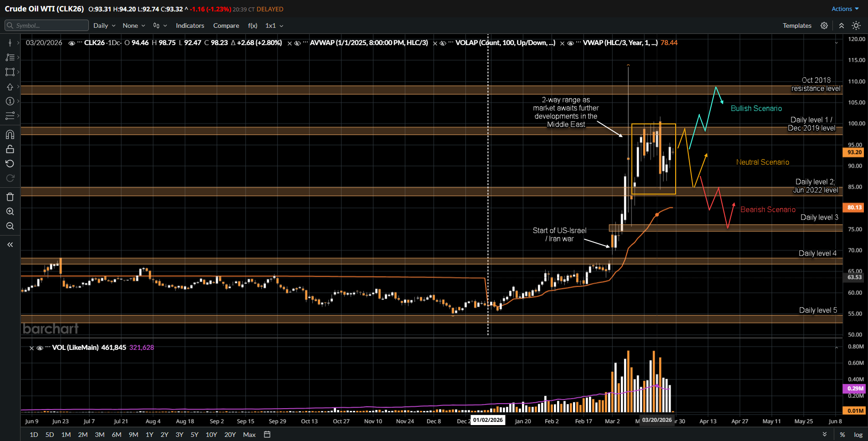
Task: Toggle visibility of the CLK26 price series
Action: [x=72, y=43]
